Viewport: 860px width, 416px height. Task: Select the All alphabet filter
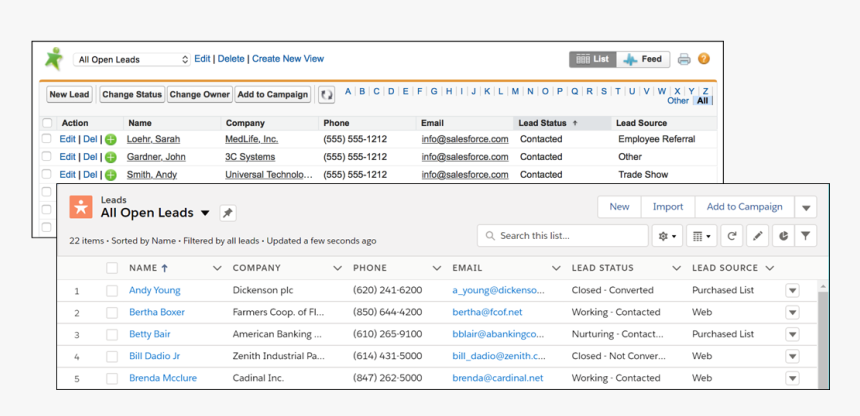[703, 101]
